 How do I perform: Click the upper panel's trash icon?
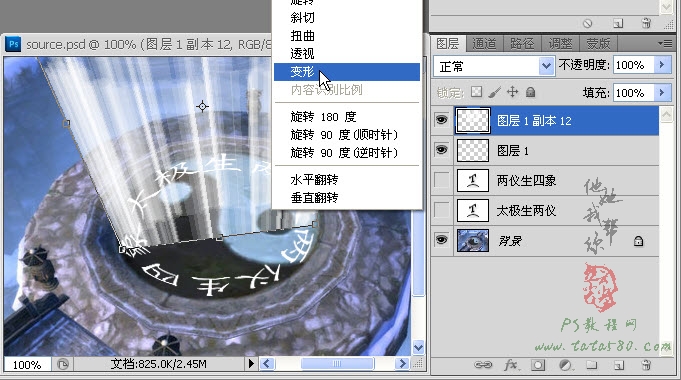(646, 23)
